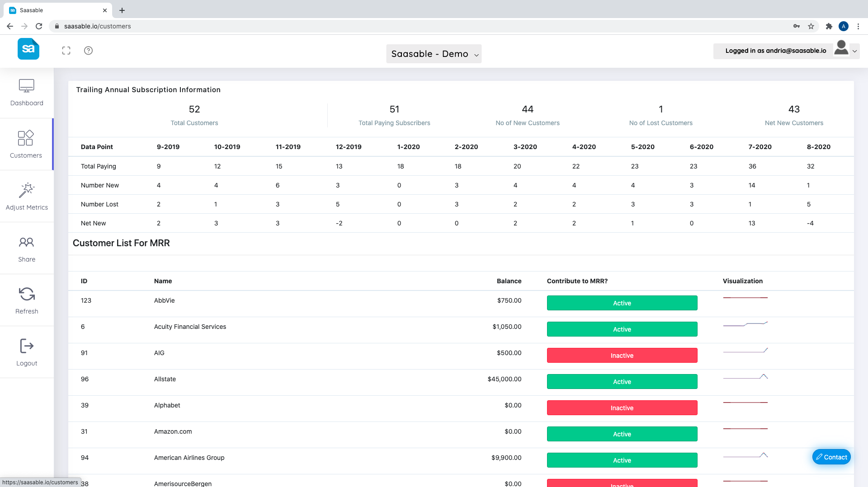Viewport: 868px width, 487px height.
Task: Click the Alphabet customer name
Action: click(167, 405)
